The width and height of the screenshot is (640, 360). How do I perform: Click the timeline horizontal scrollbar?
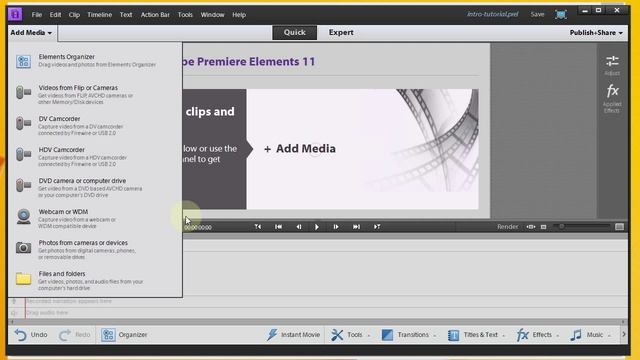point(318,322)
